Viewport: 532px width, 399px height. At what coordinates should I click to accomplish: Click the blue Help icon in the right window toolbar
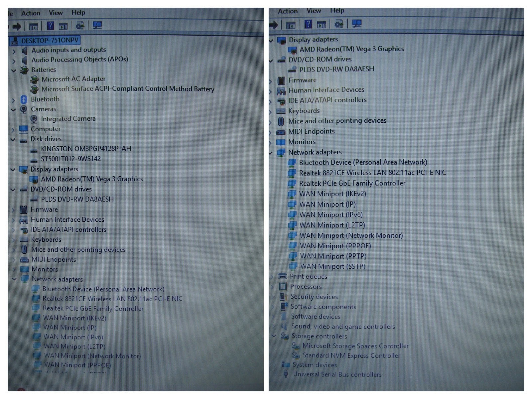(308, 24)
